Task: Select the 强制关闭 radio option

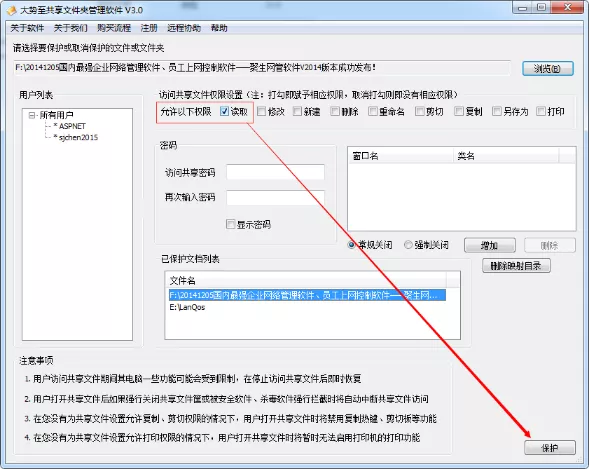Action: [x=408, y=245]
